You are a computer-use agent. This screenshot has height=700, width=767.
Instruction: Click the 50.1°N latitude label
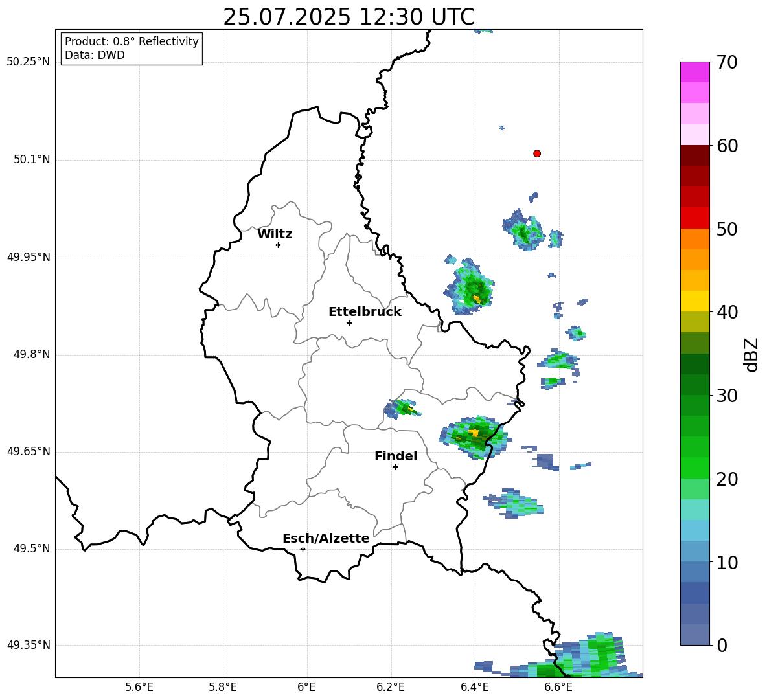pyautogui.click(x=32, y=159)
